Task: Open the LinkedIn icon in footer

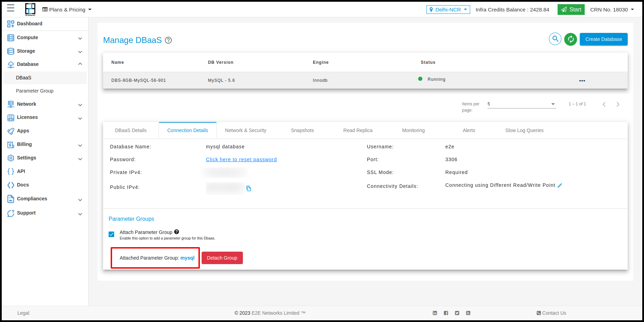Action: [435, 313]
